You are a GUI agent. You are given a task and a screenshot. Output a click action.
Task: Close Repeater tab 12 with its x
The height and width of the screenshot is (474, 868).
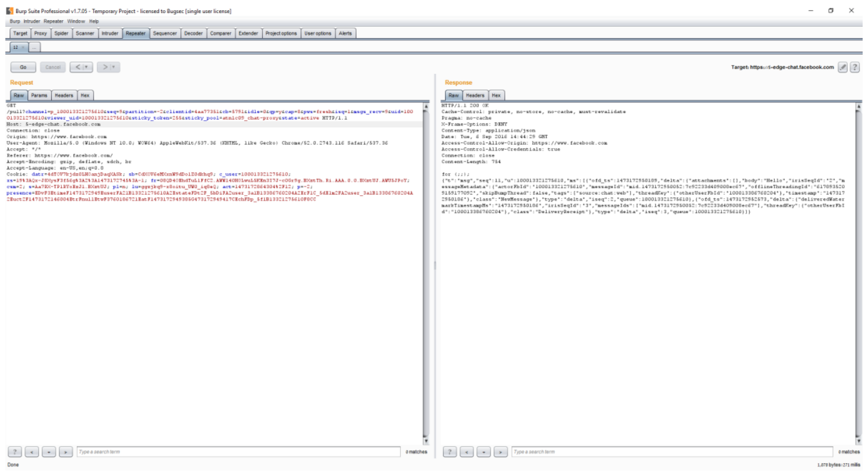23,47
